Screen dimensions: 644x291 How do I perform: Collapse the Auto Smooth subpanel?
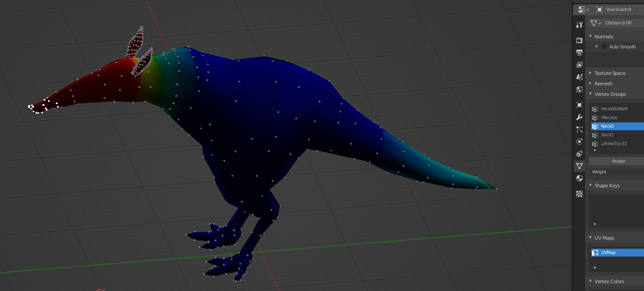597,47
